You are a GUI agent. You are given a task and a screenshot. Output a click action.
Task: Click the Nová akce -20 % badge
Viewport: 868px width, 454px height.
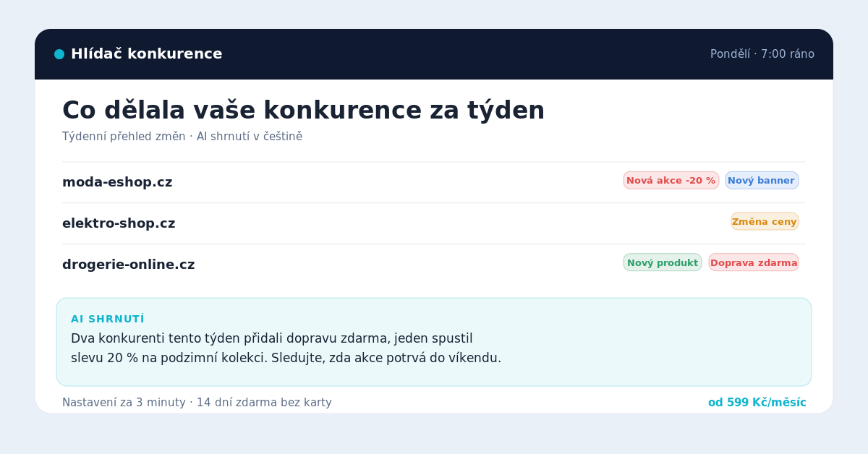(x=671, y=180)
